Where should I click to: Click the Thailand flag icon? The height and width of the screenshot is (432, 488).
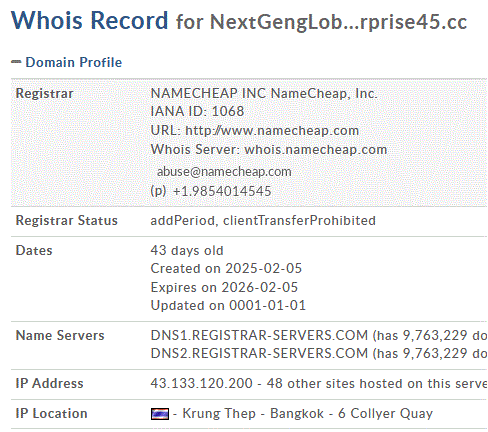coord(160,414)
